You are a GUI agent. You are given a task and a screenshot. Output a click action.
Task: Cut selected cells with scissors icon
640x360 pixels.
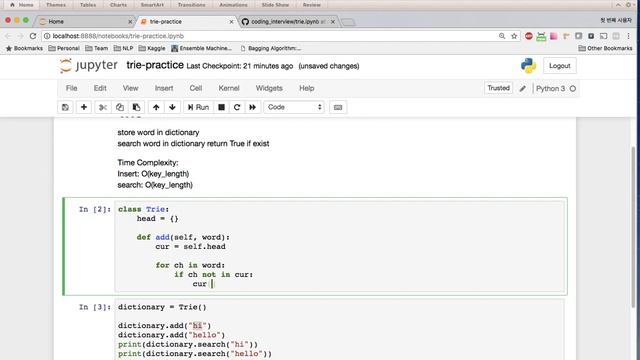tap(102, 107)
